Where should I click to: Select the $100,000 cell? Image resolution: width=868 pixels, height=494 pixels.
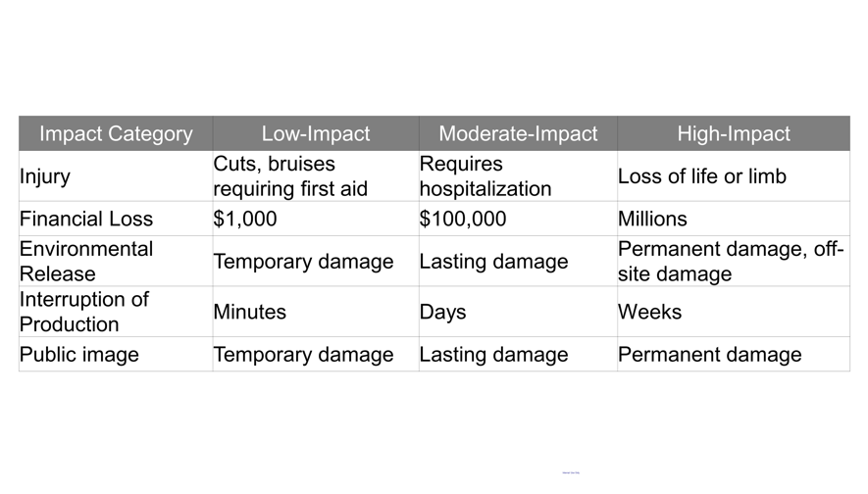point(463,219)
